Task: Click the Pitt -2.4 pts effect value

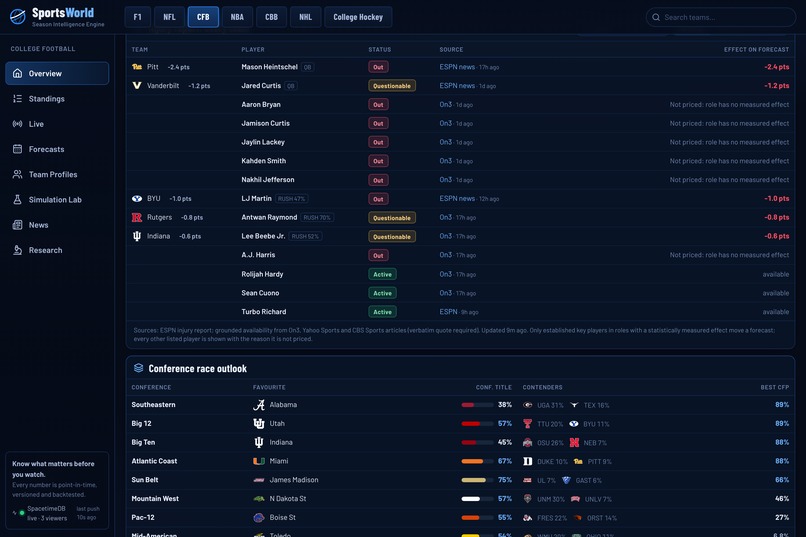Action: [x=776, y=67]
